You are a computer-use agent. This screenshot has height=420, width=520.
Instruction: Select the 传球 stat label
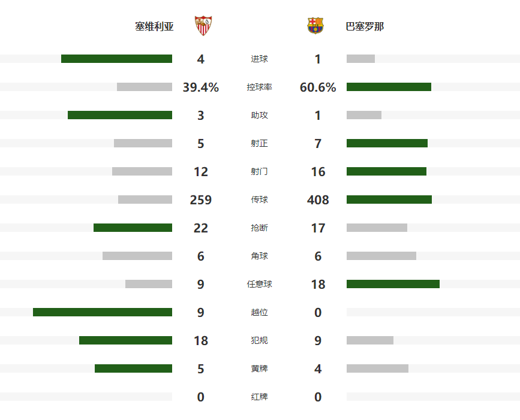tap(259, 200)
